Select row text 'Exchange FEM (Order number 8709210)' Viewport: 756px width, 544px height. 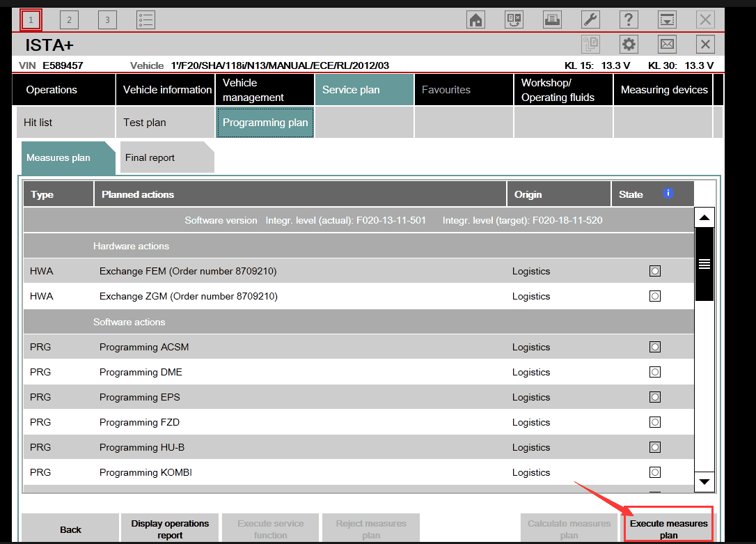[x=188, y=271]
